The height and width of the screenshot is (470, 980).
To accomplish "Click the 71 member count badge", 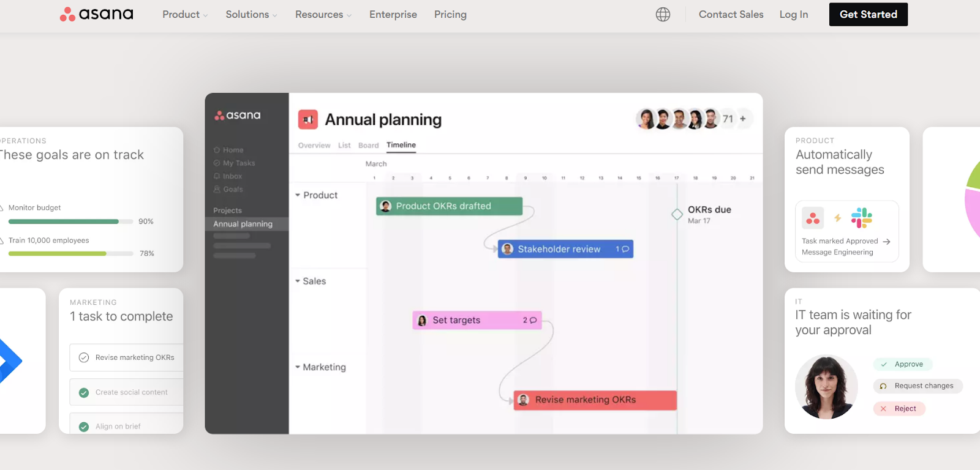I will [728, 119].
